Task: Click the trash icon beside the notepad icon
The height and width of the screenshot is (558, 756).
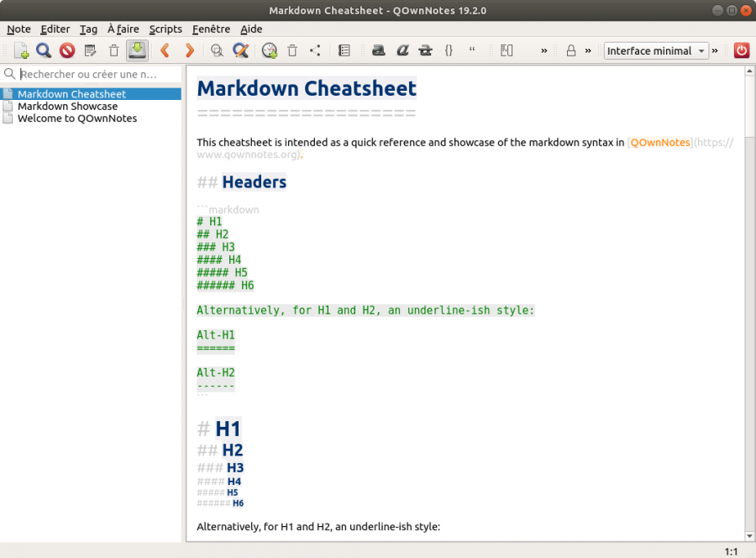Action: coord(113,50)
